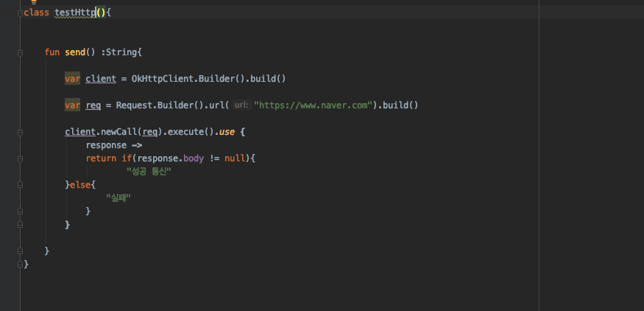The width and height of the screenshot is (644, 311).
Task: Click "req" inside newCall parentheses
Action: point(150,132)
